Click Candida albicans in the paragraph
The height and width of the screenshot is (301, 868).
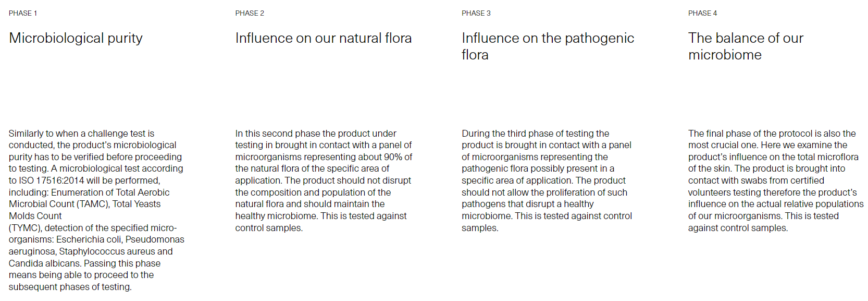(45, 263)
